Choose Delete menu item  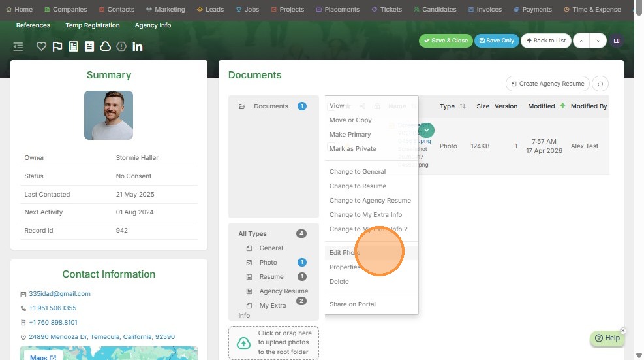[371, 282]
